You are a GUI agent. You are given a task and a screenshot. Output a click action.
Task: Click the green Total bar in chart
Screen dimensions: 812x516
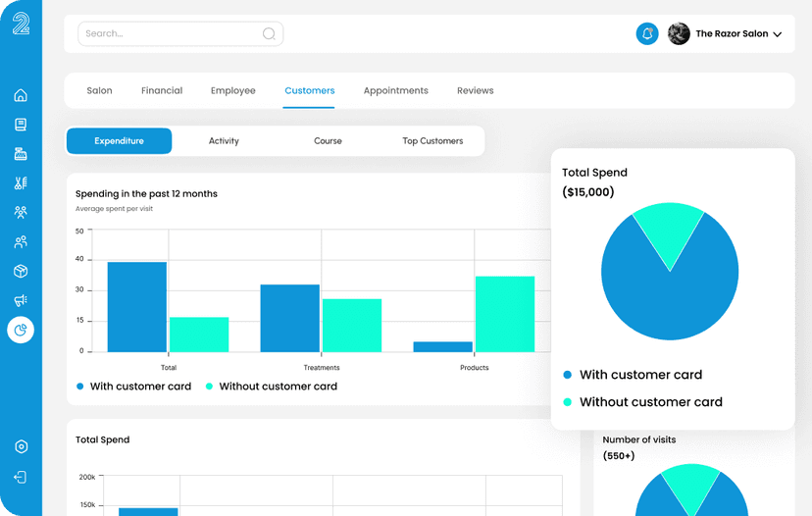click(x=199, y=335)
